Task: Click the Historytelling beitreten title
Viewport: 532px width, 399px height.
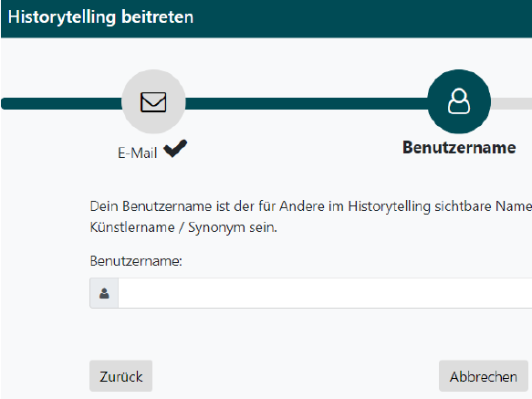Action: click(100, 16)
